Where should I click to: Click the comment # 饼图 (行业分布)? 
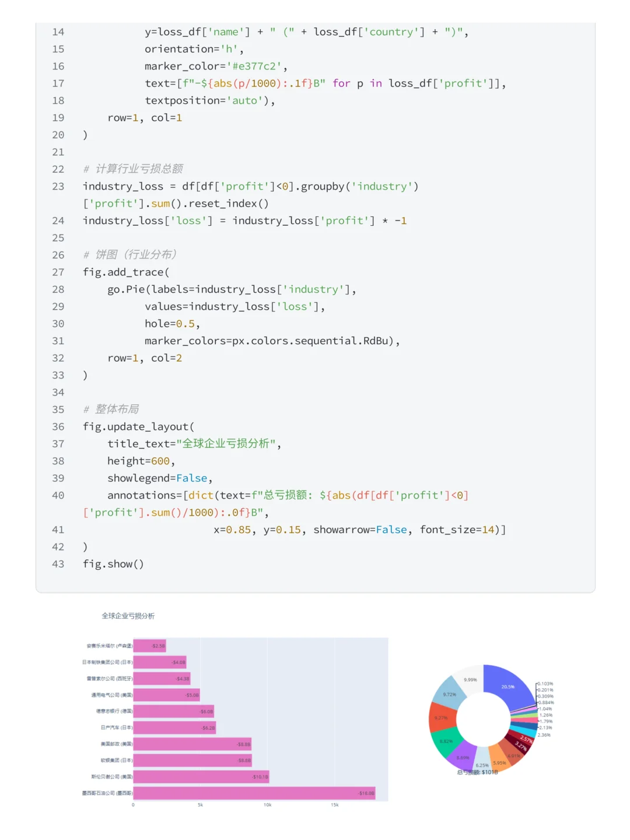coord(129,255)
